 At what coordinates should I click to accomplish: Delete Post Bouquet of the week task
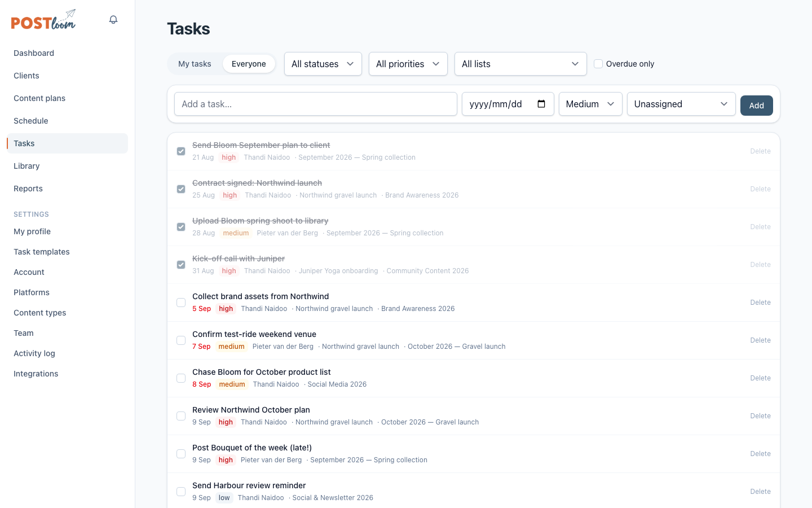(x=760, y=454)
